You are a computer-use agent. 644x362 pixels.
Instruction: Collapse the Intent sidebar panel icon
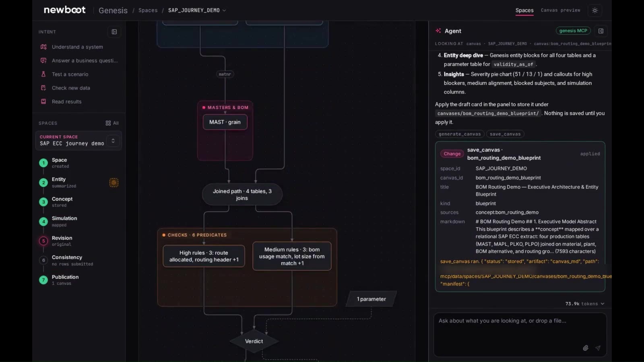(x=114, y=32)
